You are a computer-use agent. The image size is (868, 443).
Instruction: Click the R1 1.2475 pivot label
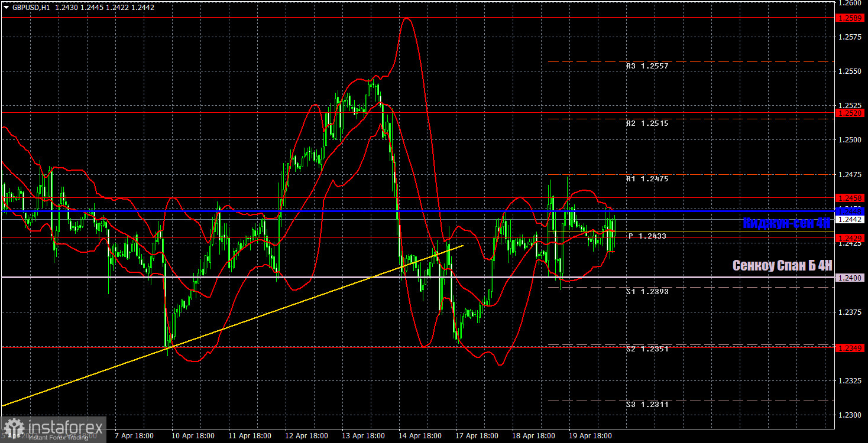(x=647, y=178)
